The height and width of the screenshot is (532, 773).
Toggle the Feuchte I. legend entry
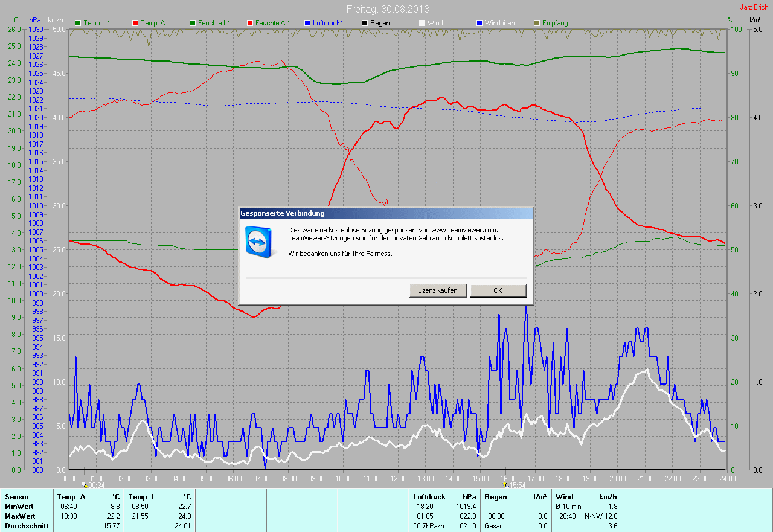coord(209,23)
